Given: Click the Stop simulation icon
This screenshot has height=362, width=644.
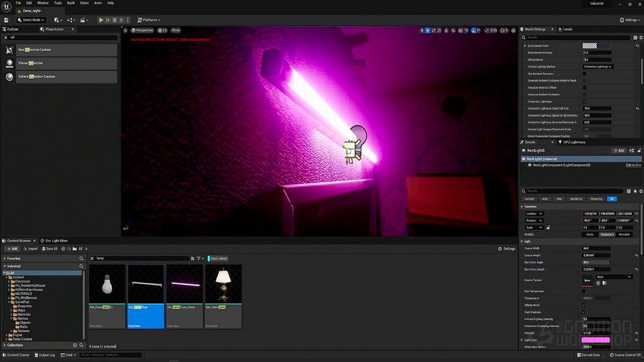Looking at the screenshot, I should pos(114,20).
